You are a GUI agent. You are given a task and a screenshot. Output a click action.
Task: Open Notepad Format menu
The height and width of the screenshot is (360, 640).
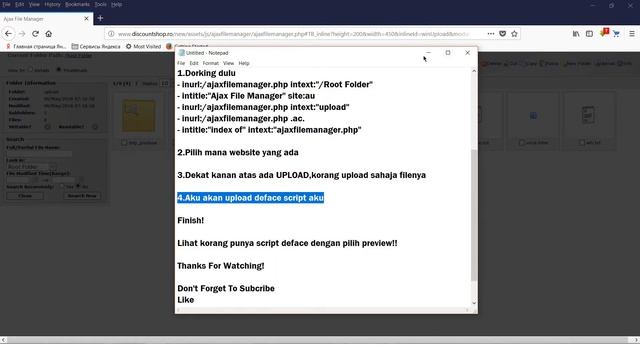coord(211,63)
